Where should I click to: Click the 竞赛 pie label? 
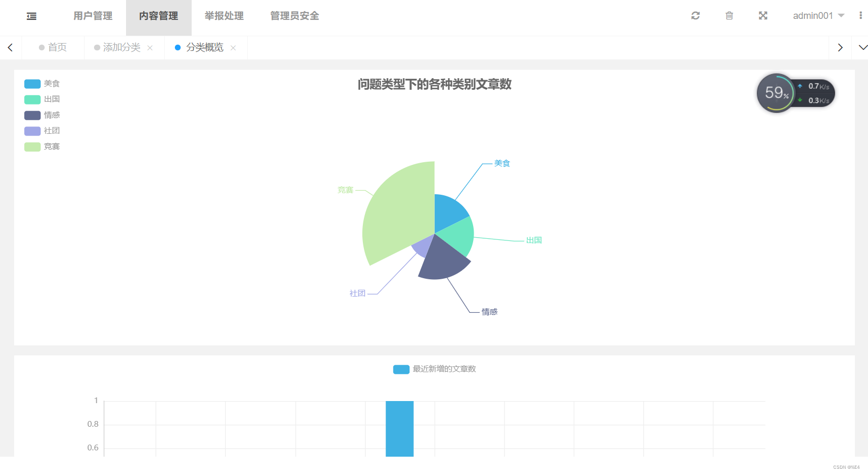pos(346,190)
